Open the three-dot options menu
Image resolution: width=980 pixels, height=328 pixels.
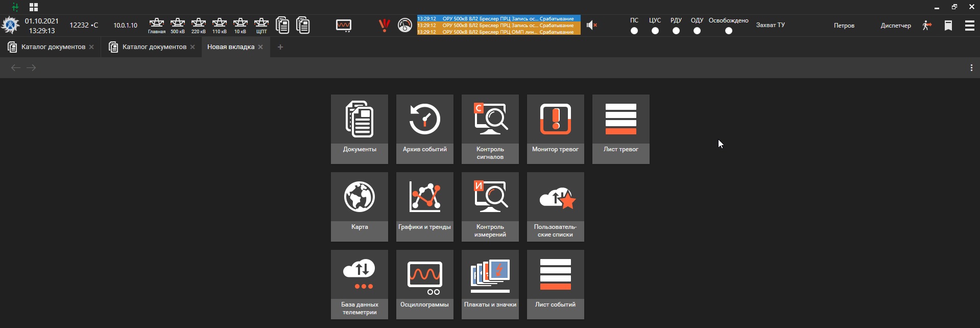pos(971,68)
